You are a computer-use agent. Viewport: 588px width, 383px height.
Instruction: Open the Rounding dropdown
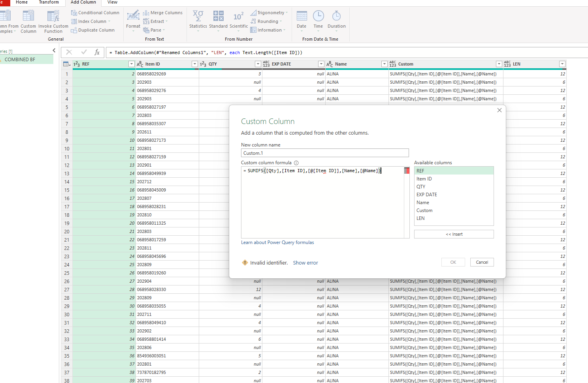[x=266, y=21]
